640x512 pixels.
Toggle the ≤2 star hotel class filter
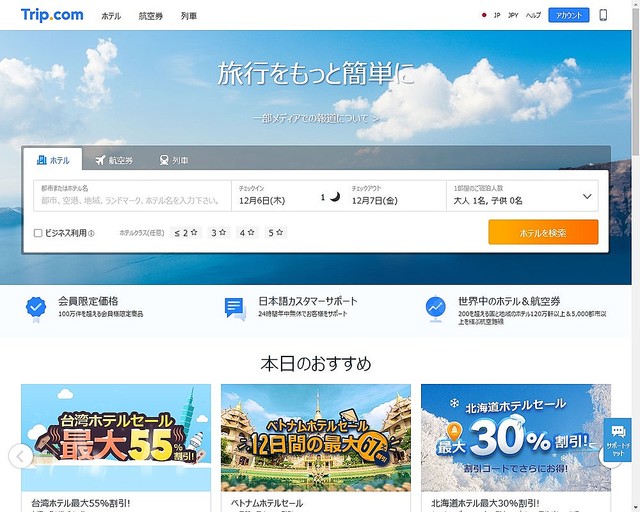point(186,233)
